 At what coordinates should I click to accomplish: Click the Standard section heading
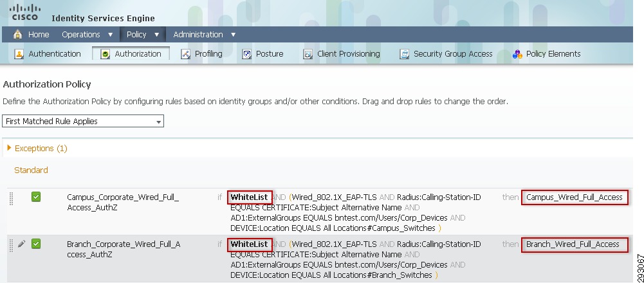pos(32,170)
